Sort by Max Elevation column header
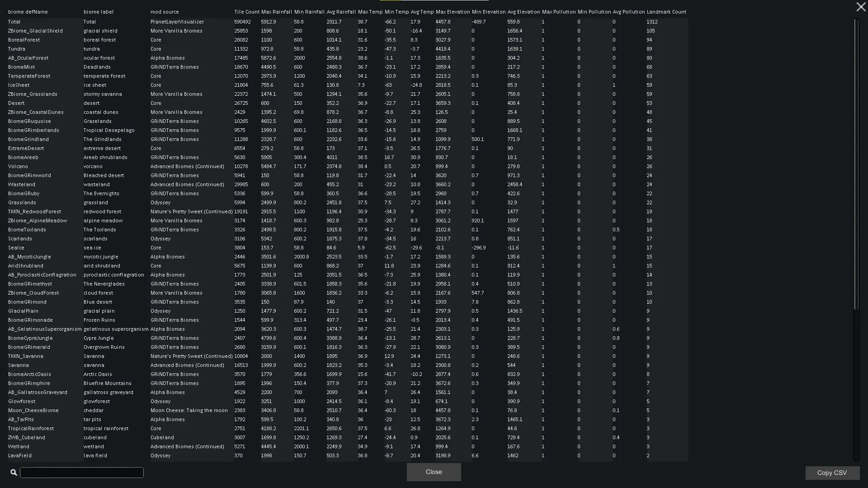This screenshot has height=488, width=868. point(453,12)
